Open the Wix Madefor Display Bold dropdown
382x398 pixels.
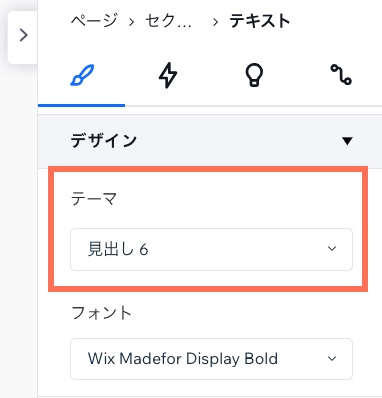click(211, 359)
